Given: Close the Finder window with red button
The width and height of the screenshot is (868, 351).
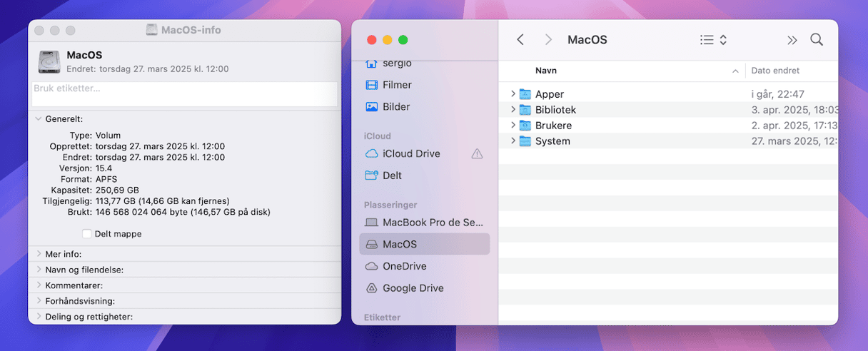Looking at the screenshot, I should 371,40.
